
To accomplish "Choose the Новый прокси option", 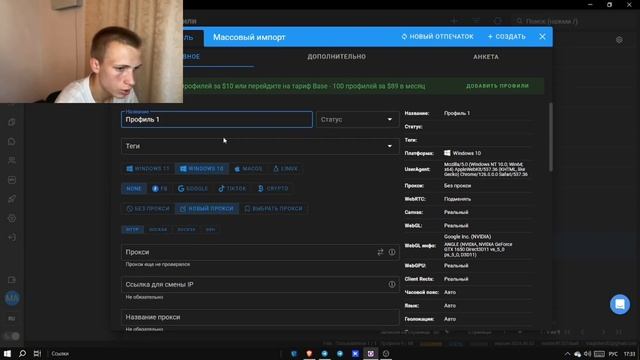I will [207, 209].
